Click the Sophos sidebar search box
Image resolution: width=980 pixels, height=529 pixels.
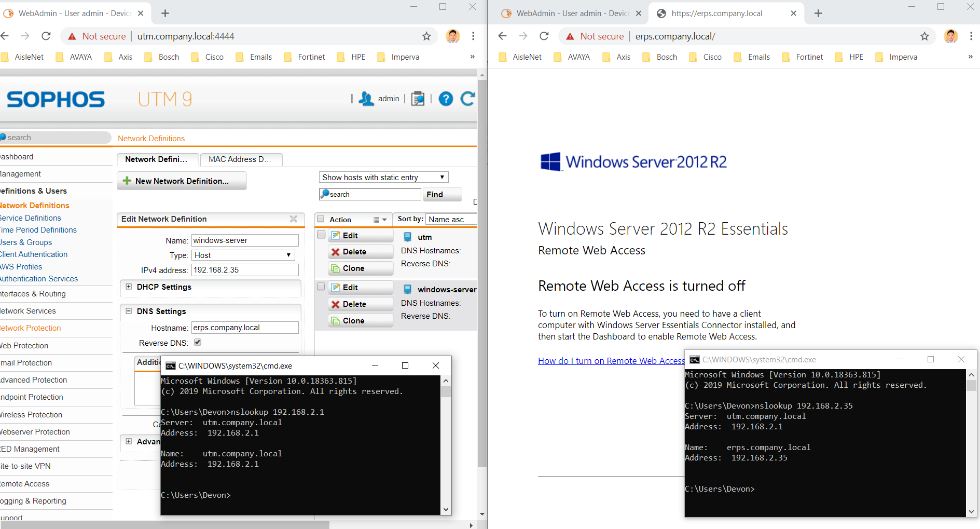54,138
